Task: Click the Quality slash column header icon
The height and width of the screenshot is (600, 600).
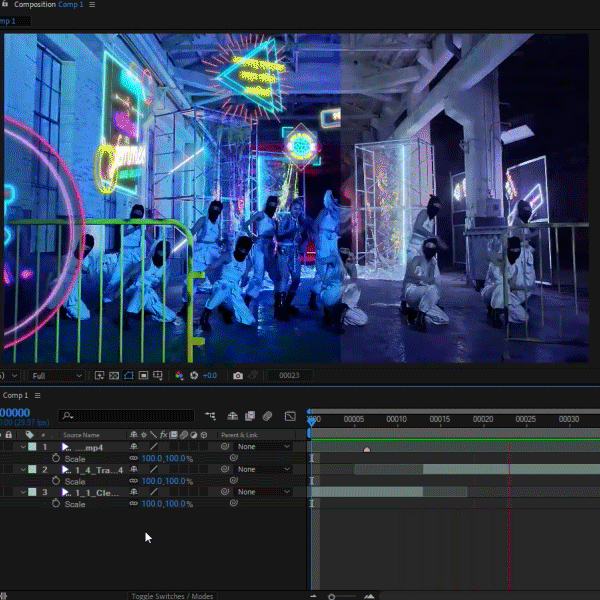Action: coord(153,435)
